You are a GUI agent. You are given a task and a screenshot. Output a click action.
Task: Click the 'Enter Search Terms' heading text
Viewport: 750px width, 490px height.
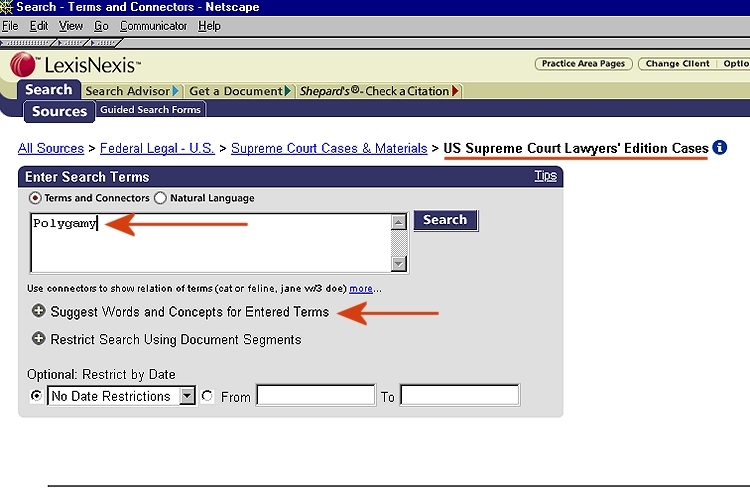(x=87, y=177)
